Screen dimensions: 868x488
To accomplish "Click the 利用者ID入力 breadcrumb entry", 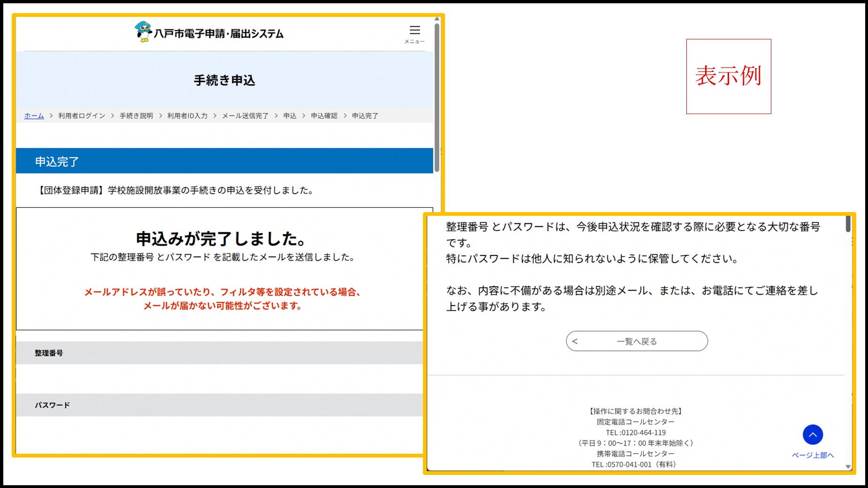I will coord(187,115).
